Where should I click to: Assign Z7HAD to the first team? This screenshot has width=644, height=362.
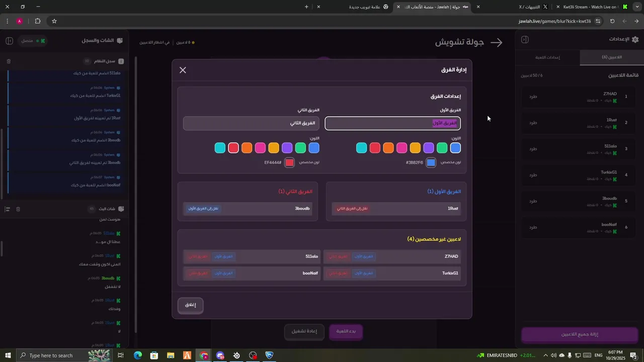tap(364, 256)
